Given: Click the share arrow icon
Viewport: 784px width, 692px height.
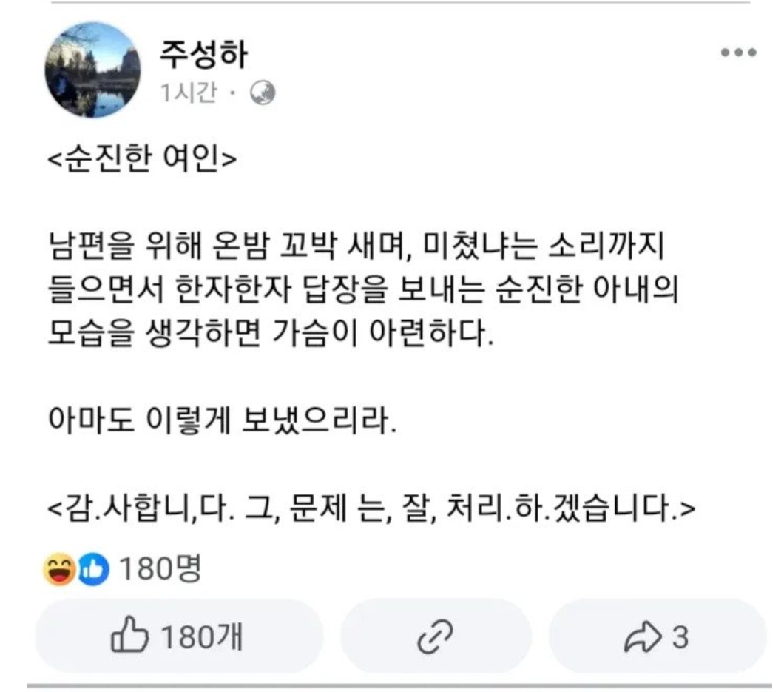Looking at the screenshot, I should [641, 637].
